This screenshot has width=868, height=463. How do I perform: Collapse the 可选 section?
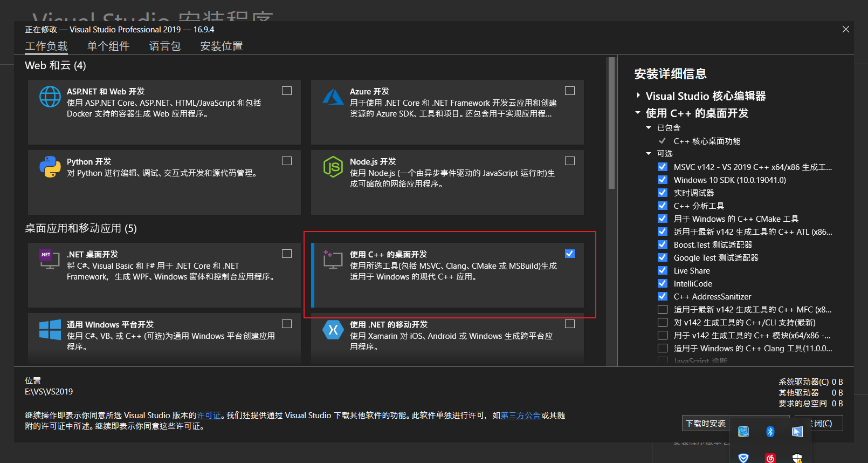[x=649, y=154]
